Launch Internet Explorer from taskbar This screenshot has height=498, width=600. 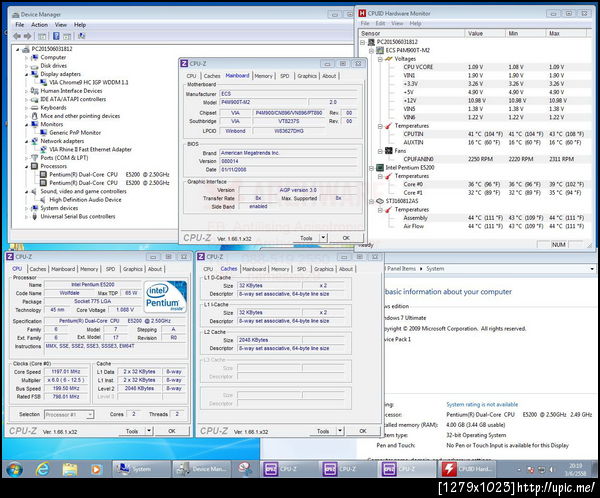[42, 469]
